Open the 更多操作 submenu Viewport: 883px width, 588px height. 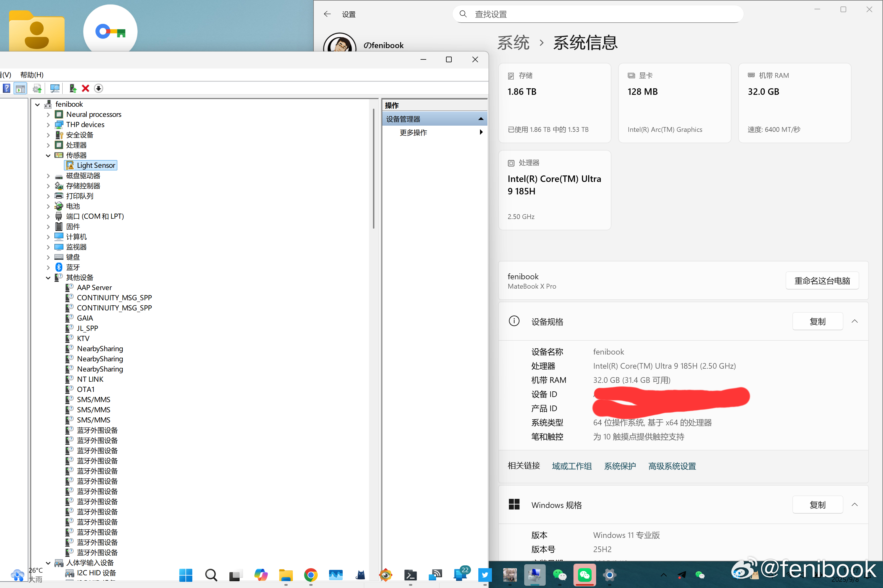click(x=434, y=133)
